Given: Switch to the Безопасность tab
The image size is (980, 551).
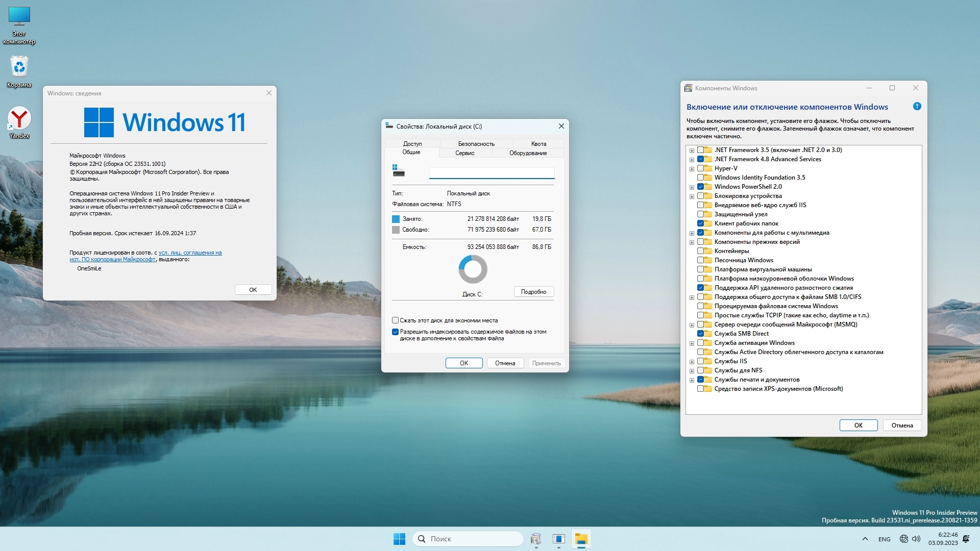Looking at the screenshot, I should [x=476, y=144].
